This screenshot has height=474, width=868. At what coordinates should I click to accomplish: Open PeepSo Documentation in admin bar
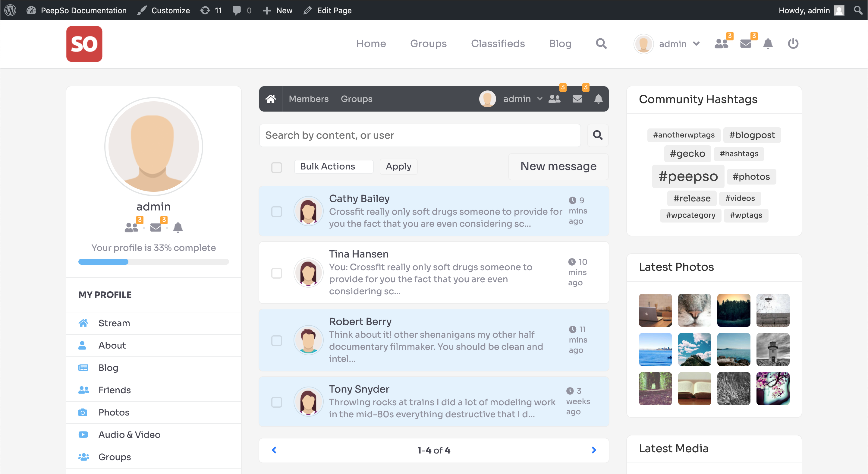tap(77, 11)
